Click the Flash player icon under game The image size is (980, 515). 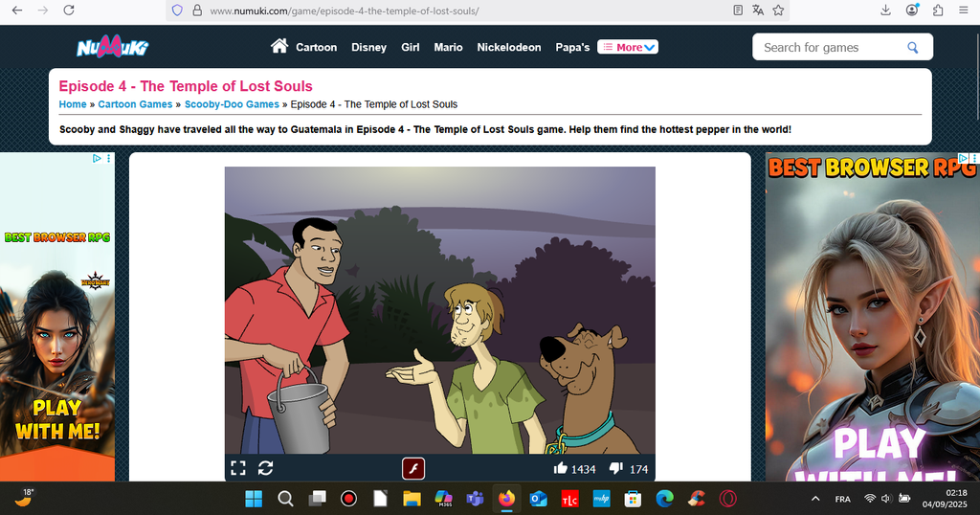[413, 468]
